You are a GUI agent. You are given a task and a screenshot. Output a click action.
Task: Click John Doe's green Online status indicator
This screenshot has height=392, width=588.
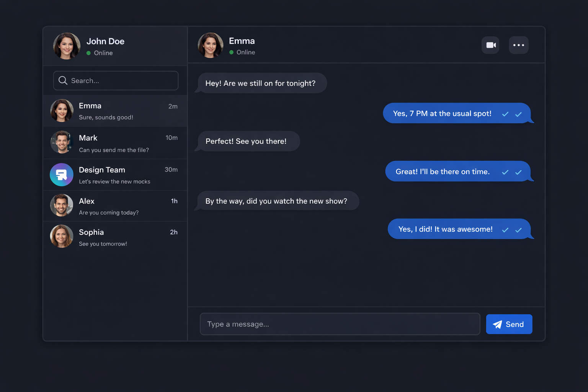(88, 53)
